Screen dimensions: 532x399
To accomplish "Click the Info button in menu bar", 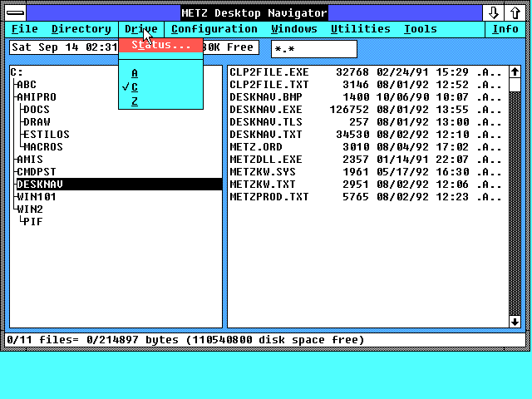I will [505, 29].
